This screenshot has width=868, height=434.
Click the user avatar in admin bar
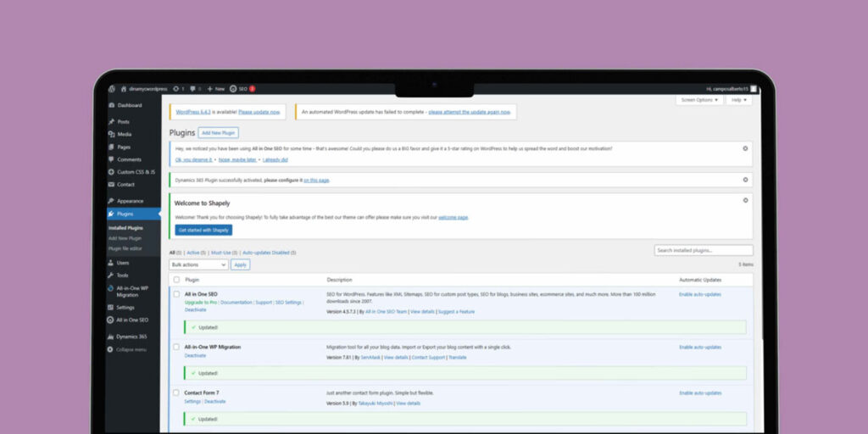tap(754, 88)
